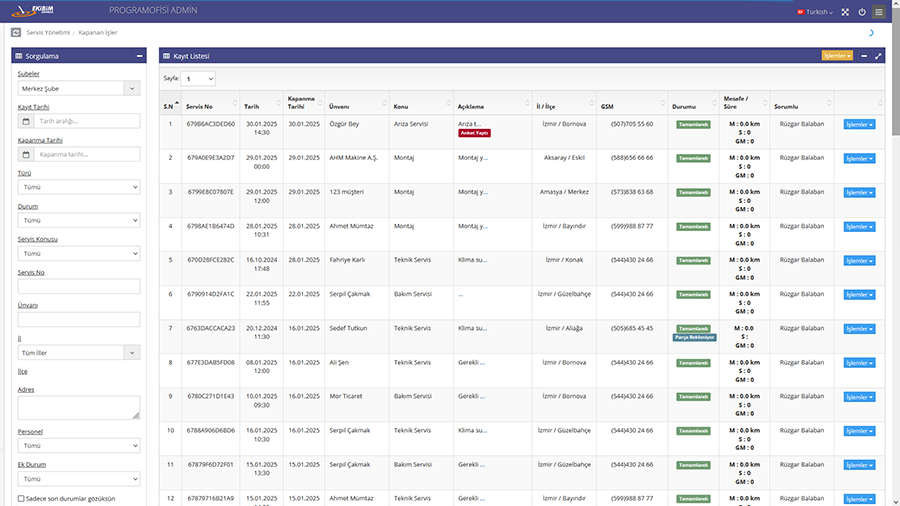Viewport: 900px width, 506px height.
Task: Expand Kayıt Listesi panel to fullscreen
Action: tap(878, 56)
